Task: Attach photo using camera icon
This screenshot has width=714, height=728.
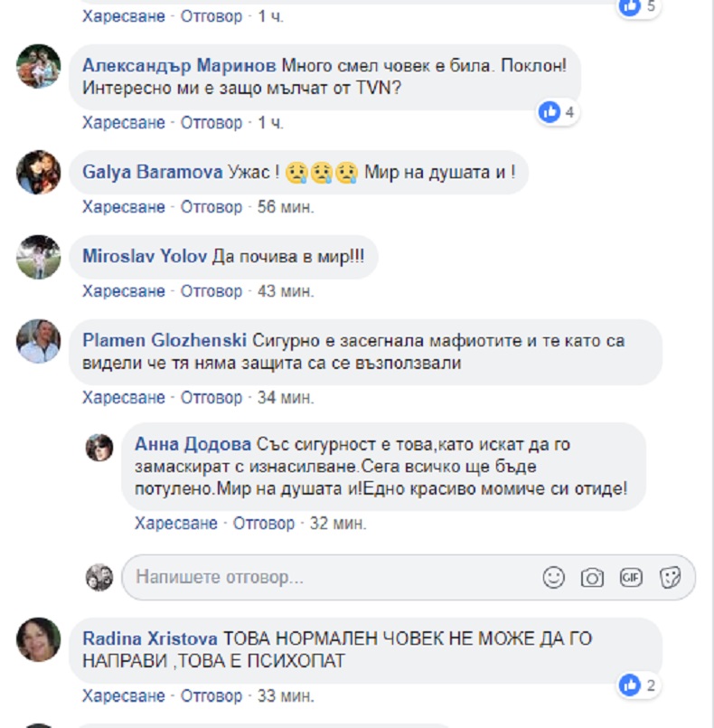Action: [593, 578]
